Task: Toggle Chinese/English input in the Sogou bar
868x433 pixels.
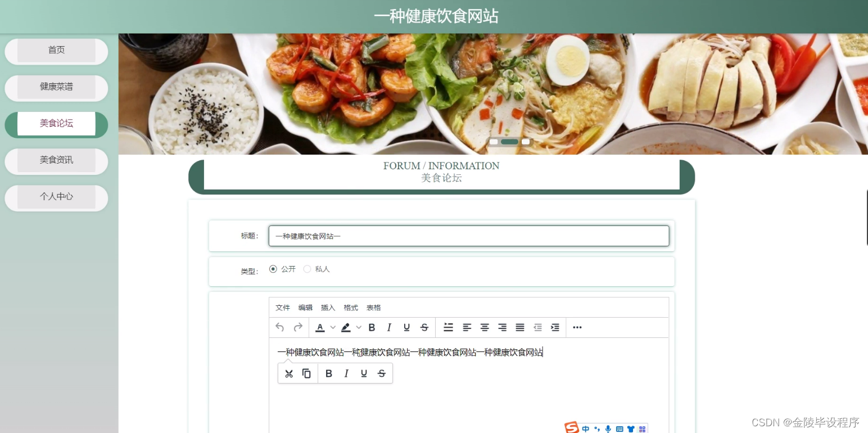Action: [585, 428]
